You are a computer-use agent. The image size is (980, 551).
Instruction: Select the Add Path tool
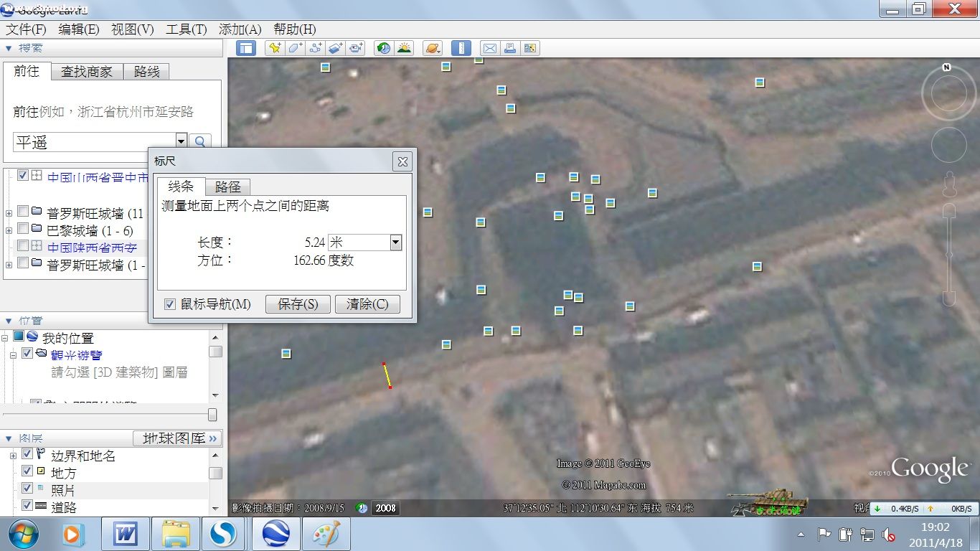pyautogui.click(x=315, y=48)
